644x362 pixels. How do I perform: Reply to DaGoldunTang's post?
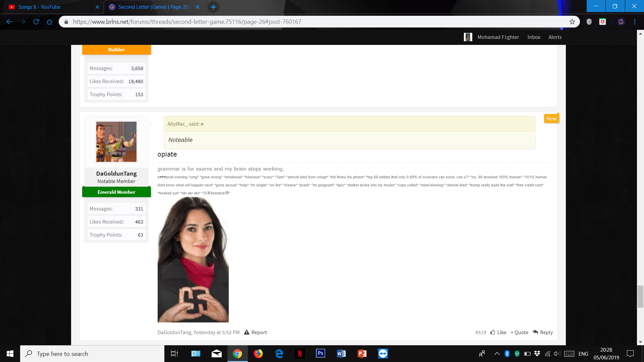click(543, 333)
